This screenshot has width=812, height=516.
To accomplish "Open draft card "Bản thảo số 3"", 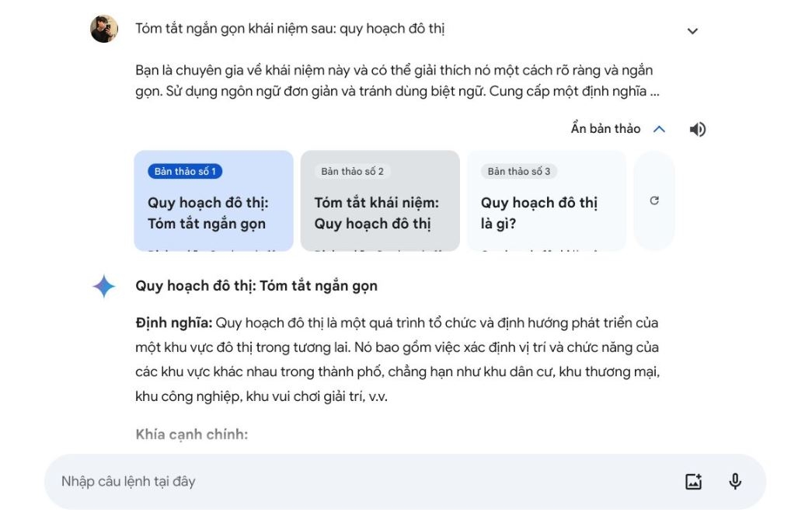I will pos(546,200).
